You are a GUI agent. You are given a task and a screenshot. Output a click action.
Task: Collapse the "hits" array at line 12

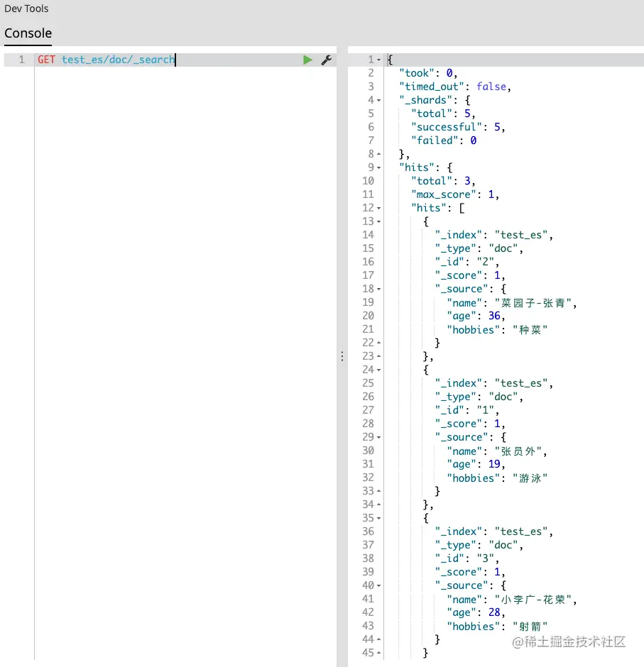[379, 208]
